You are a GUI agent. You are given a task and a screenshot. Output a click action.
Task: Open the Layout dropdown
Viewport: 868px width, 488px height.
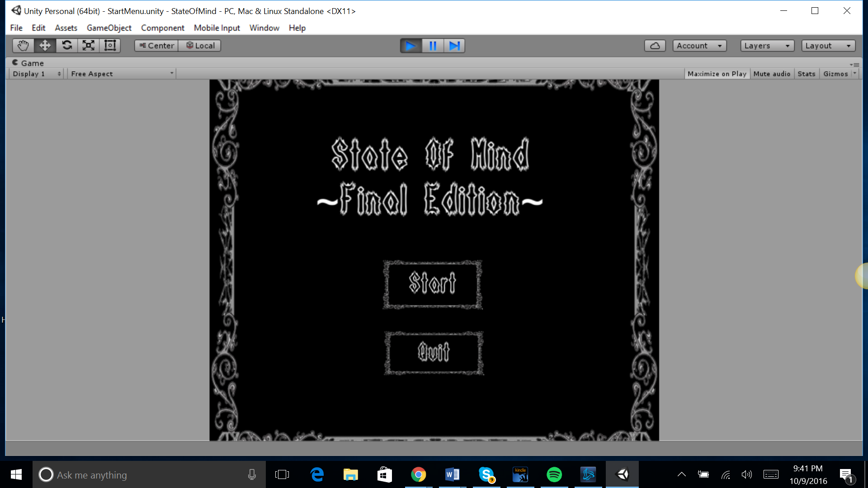(828, 46)
